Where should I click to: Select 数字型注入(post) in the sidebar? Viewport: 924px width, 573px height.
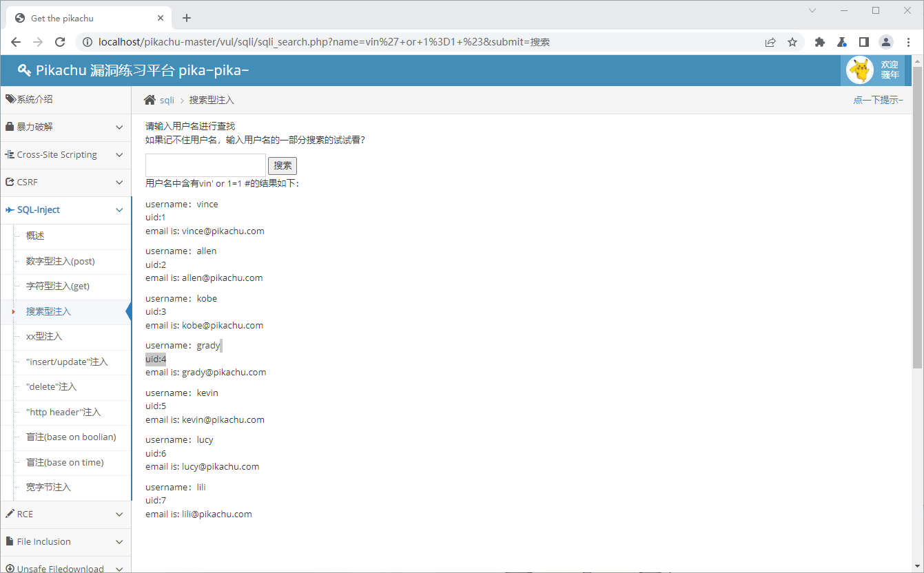(x=61, y=261)
